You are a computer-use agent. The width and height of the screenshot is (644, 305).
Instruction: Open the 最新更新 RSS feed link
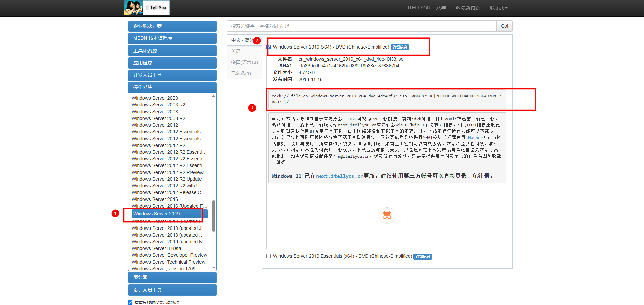tap(468, 8)
